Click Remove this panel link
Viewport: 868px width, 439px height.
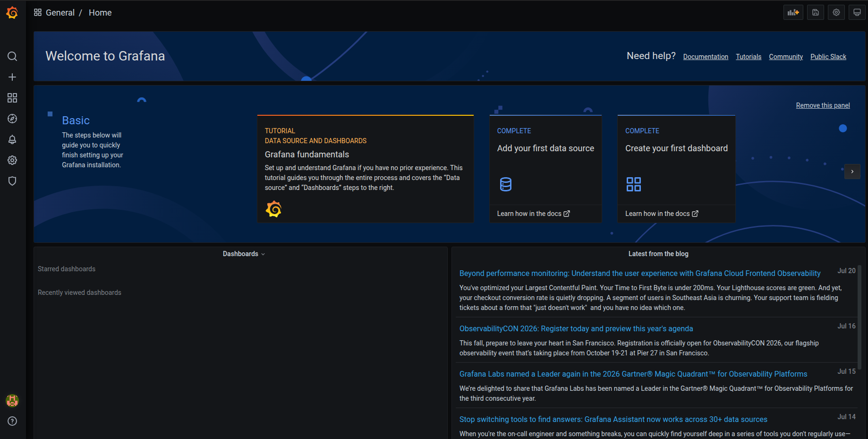point(823,105)
